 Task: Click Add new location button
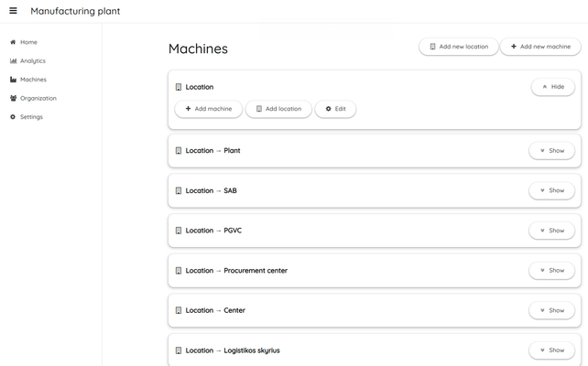pyautogui.click(x=459, y=47)
